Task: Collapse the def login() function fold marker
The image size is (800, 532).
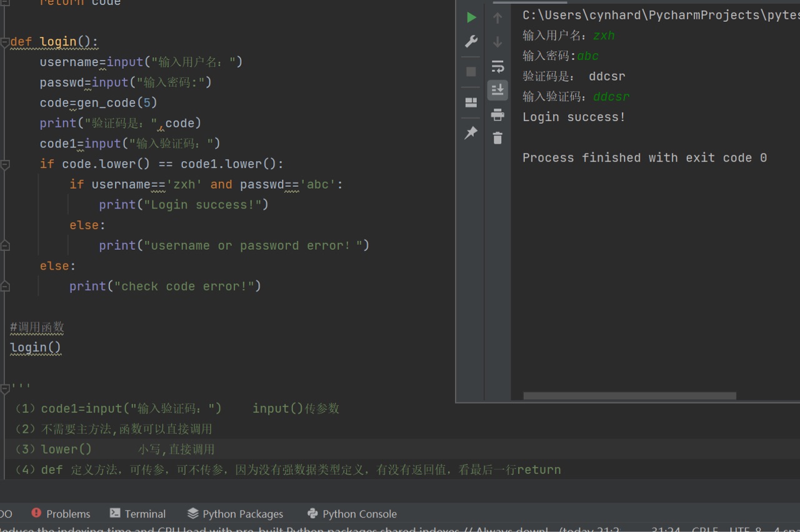Action: coord(5,42)
